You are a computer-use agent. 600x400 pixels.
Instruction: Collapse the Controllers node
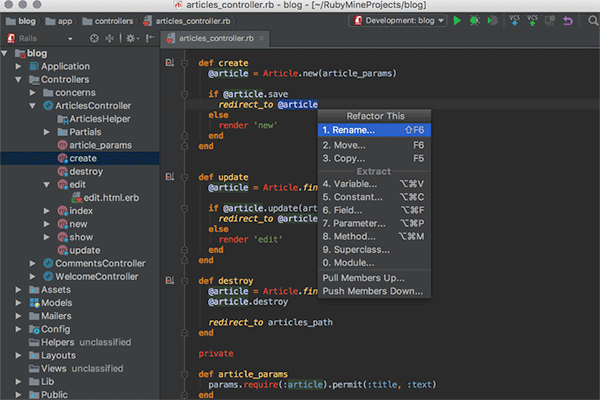click(x=18, y=80)
